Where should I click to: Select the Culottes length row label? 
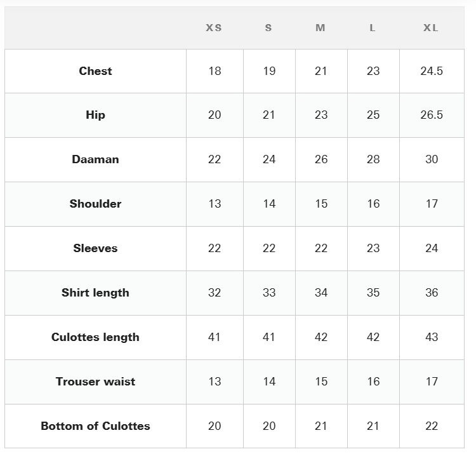pyautogui.click(x=95, y=337)
